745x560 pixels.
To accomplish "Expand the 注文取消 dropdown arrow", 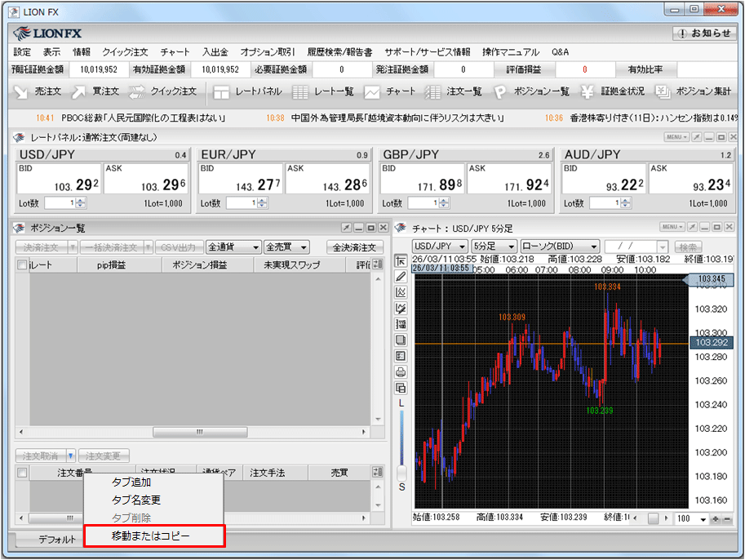I will pyautogui.click(x=71, y=456).
